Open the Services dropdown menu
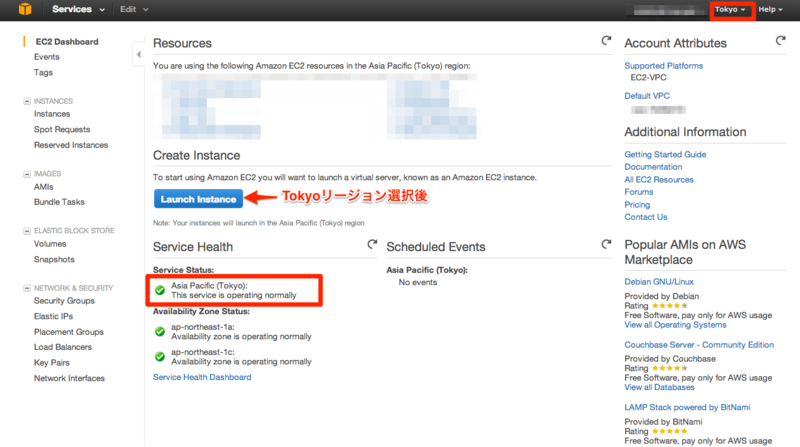Screen dimensions: 800x447 pyautogui.click(x=78, y=9)
